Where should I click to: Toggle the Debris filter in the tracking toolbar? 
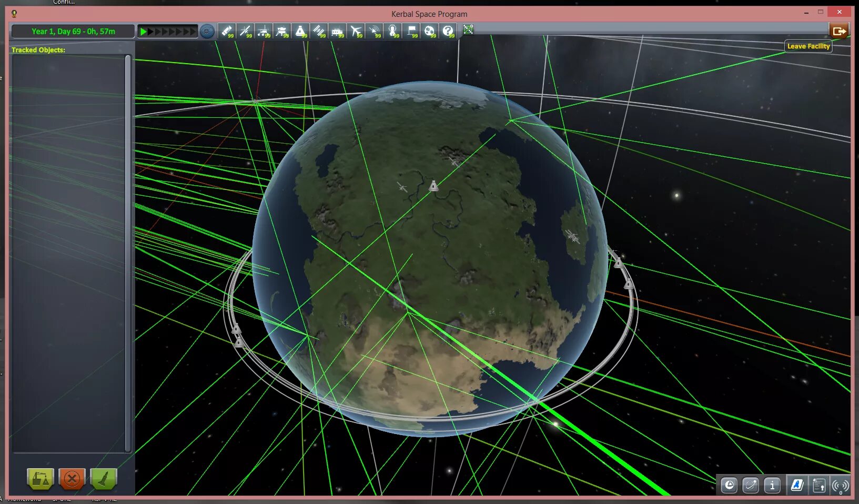227,31
